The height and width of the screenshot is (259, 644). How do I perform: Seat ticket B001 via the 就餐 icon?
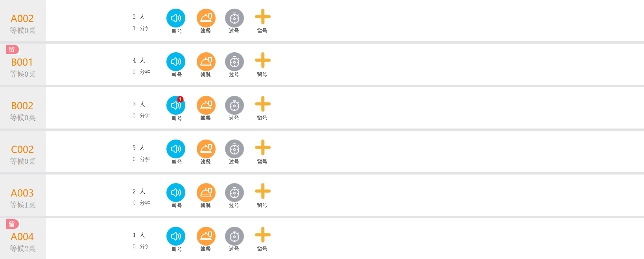pos(206,62)
